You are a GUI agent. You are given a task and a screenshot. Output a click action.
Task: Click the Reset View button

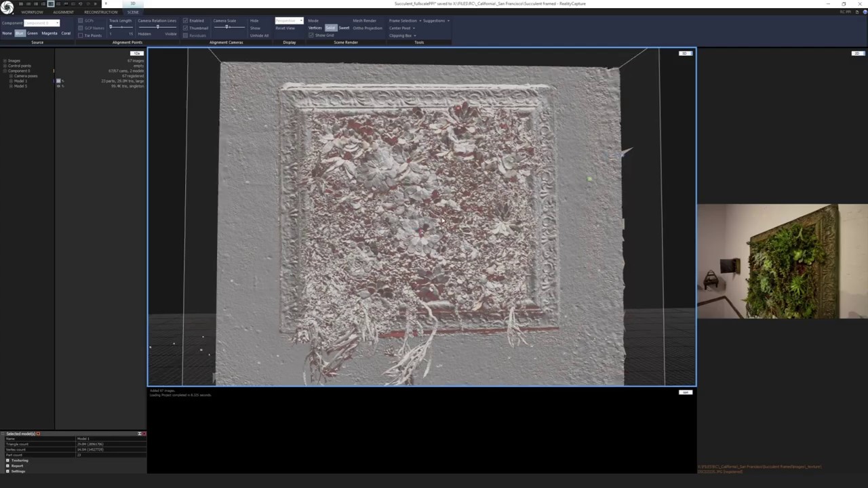(285, 28)
